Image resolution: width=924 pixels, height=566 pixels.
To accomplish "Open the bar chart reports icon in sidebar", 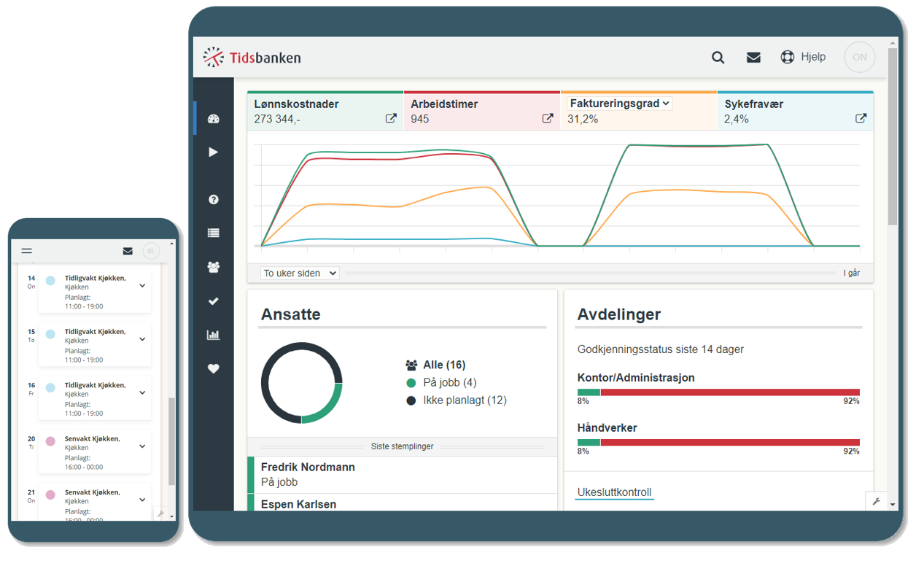I will [x=214, y=335].
